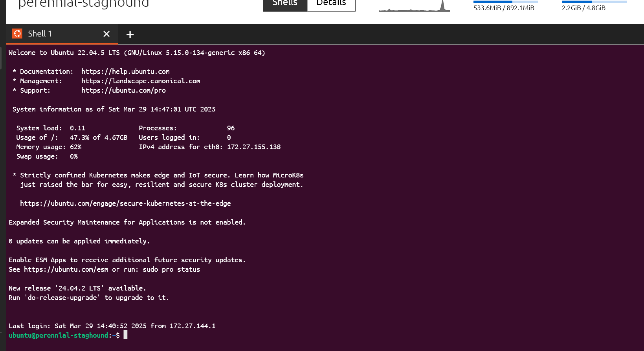Click the https://landscape.canonical.com URL
Image resolution: width=644 pixels, height=351 pixels.
pyautogui.click(x=141, y=81)
